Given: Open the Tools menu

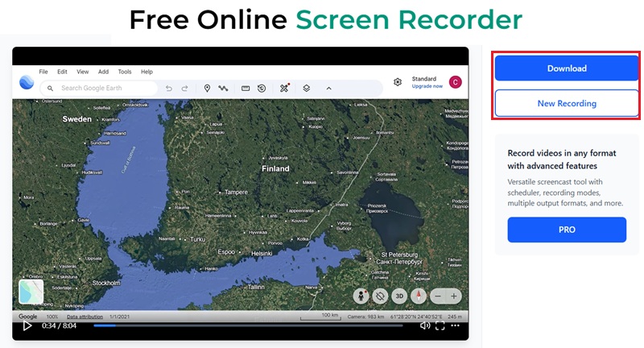Looking at the screenshot, I should (125, 72).
